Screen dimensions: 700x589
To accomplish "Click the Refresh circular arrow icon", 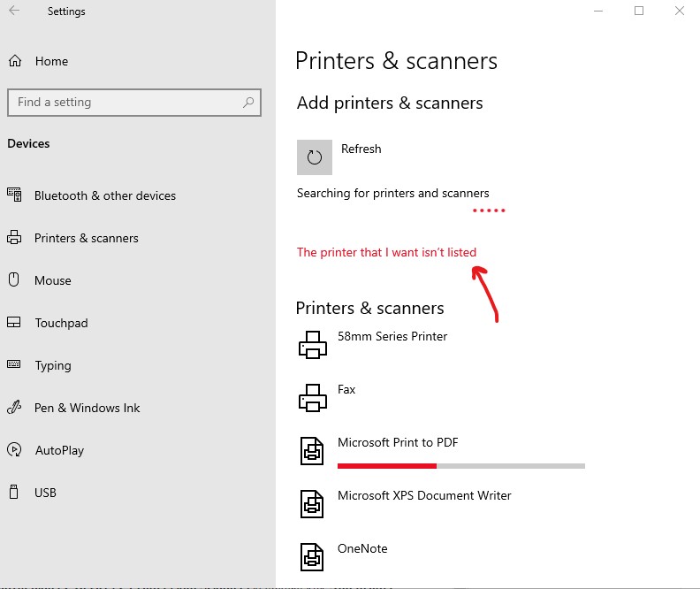I will (x=315, y=157).
